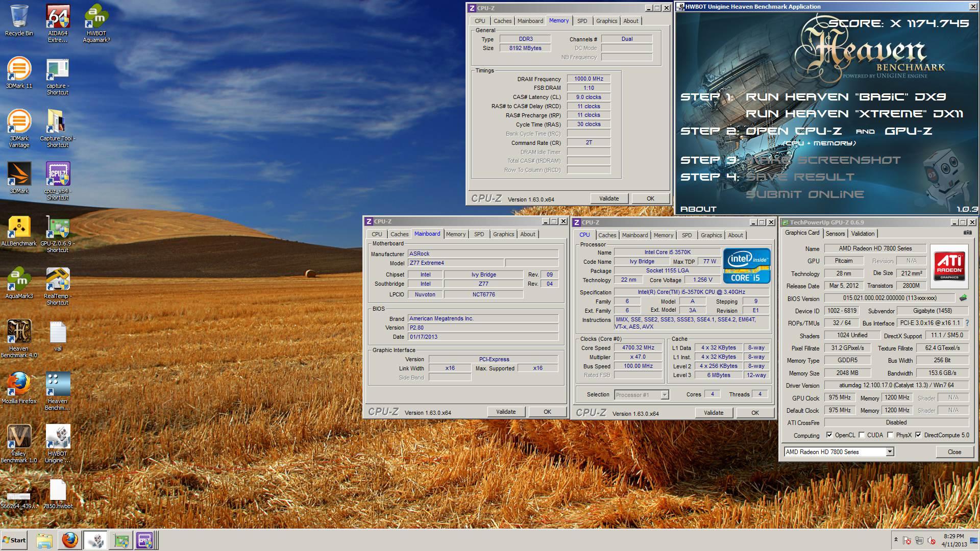Image resolution: width=980 pixels, height=551 pixels.
Task: Click the Core Speed value field
Action: pos(638,347)
